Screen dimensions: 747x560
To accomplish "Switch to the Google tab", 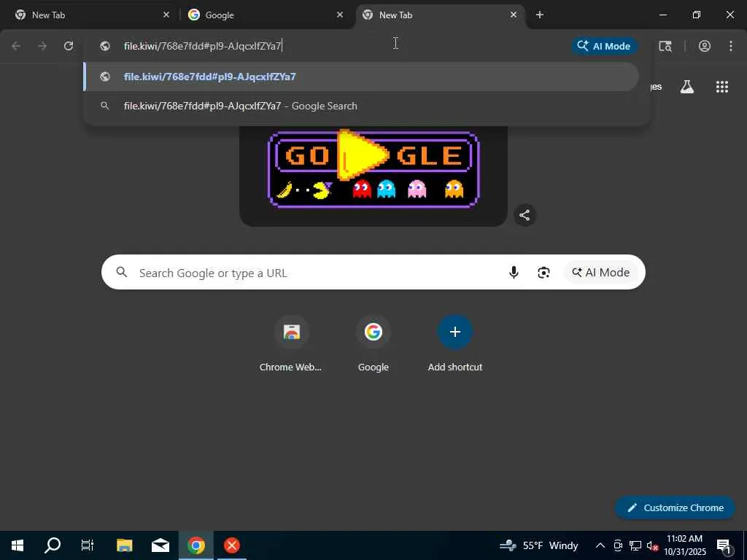I will tap(265, 15).
